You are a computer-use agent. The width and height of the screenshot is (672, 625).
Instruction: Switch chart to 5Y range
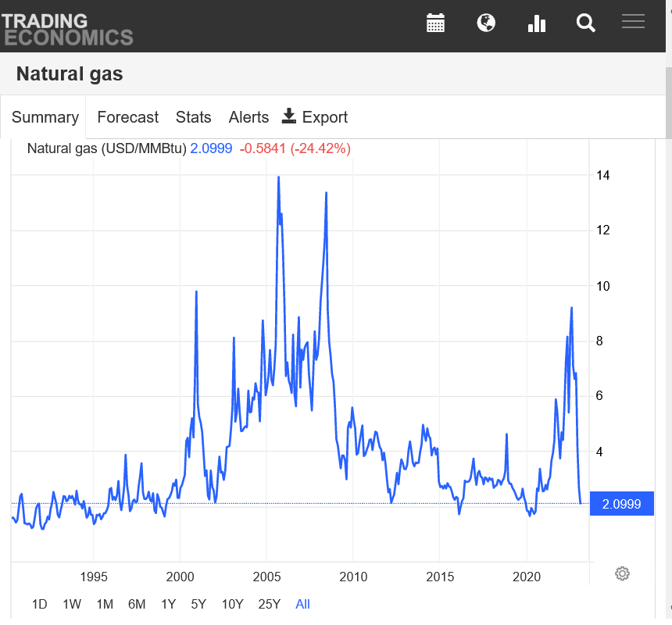point(198,604)
